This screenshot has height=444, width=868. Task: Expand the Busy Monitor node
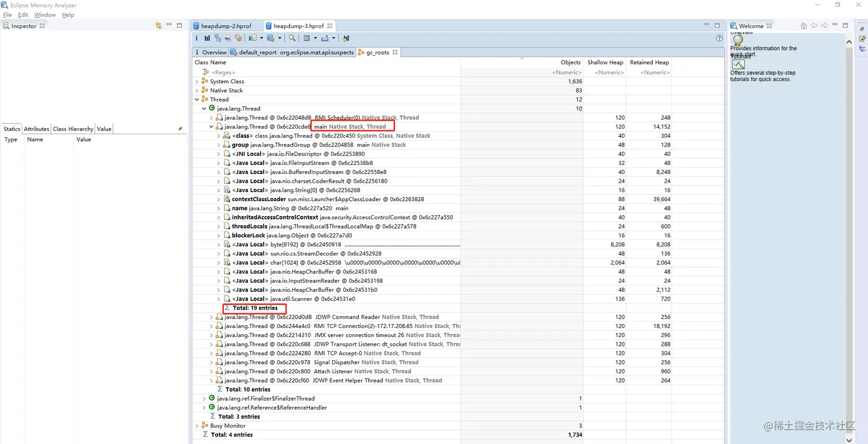tap(197, 426)
